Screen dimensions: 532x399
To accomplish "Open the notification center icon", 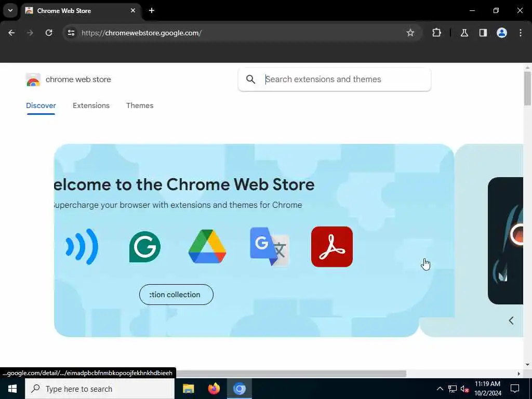I will (x=515, y=389).
